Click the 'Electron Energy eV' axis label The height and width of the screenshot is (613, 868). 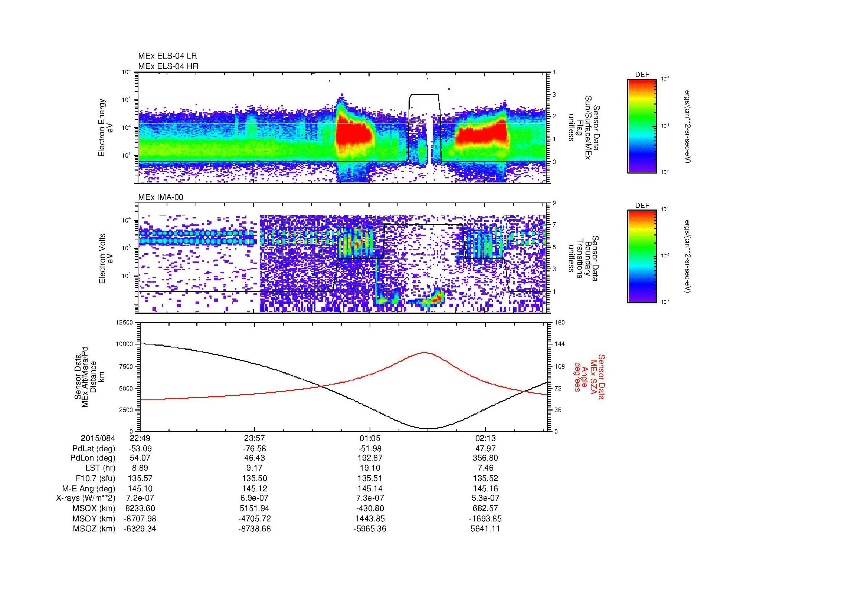coord(106,128)
